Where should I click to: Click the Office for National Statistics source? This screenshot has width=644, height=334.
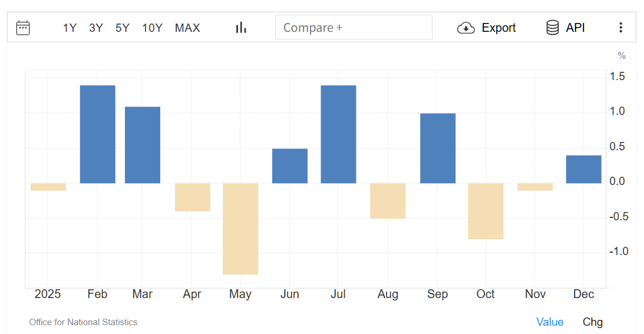[x=83, y=322]
